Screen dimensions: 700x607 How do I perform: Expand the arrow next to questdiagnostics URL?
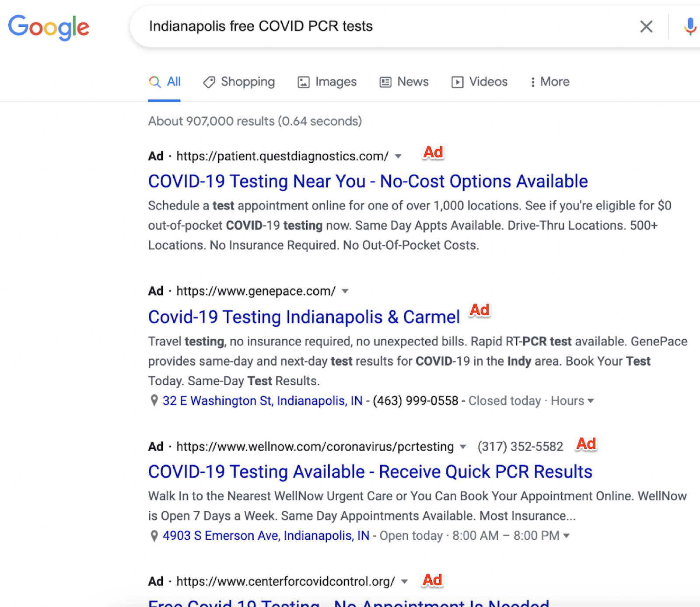coord(398,156)
